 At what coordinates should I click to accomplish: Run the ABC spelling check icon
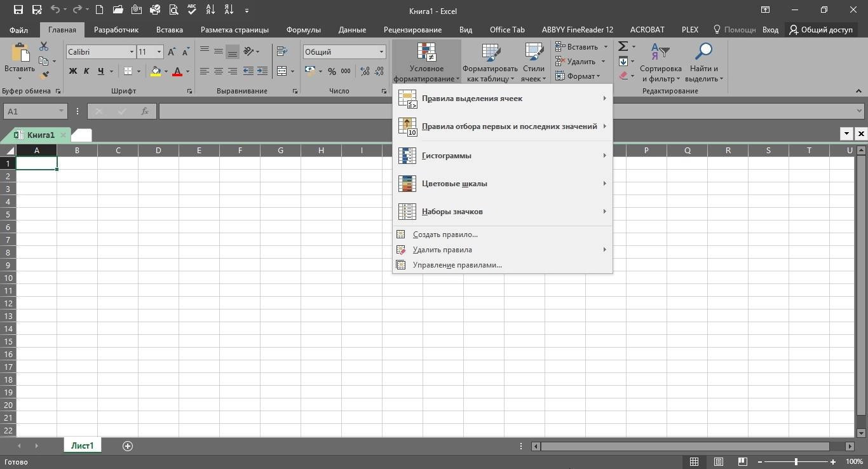pos(193,10)
